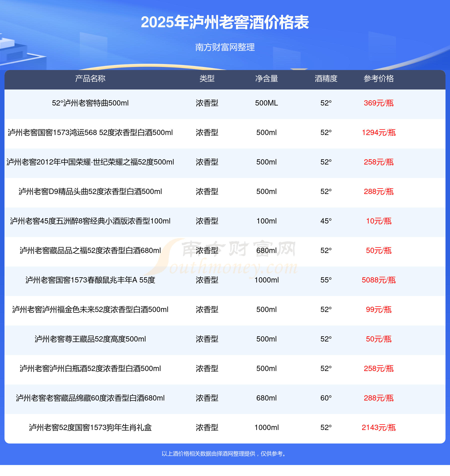The width and height of the screenshot is (450, 476).
Task: Click the 500ML net content cell
Action: pos(266,103)
